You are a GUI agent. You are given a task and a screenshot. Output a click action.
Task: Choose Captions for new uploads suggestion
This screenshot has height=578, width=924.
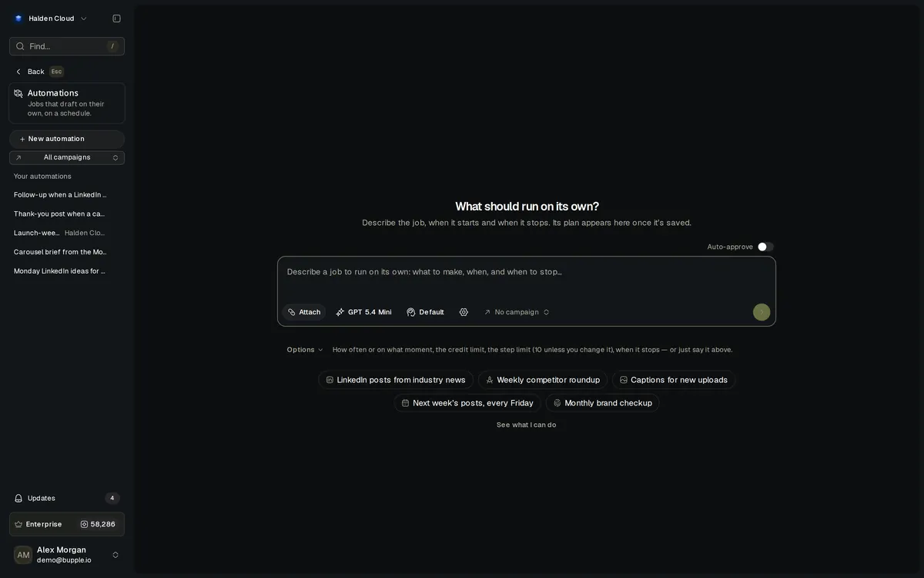coord(674,380)
